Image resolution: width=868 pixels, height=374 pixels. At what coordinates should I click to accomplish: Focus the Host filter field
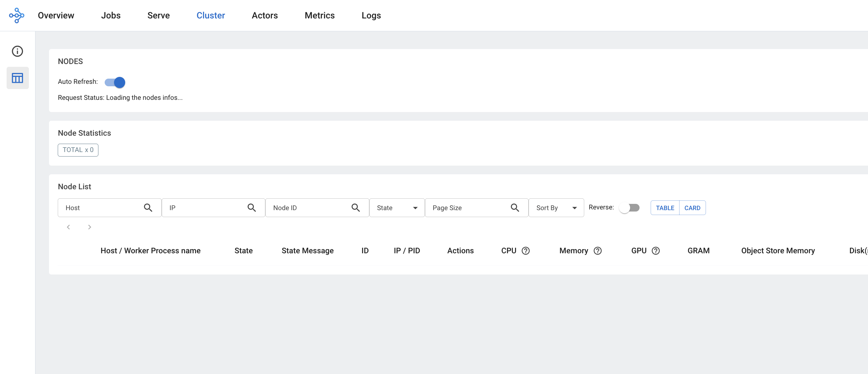[x=110, y=208]
